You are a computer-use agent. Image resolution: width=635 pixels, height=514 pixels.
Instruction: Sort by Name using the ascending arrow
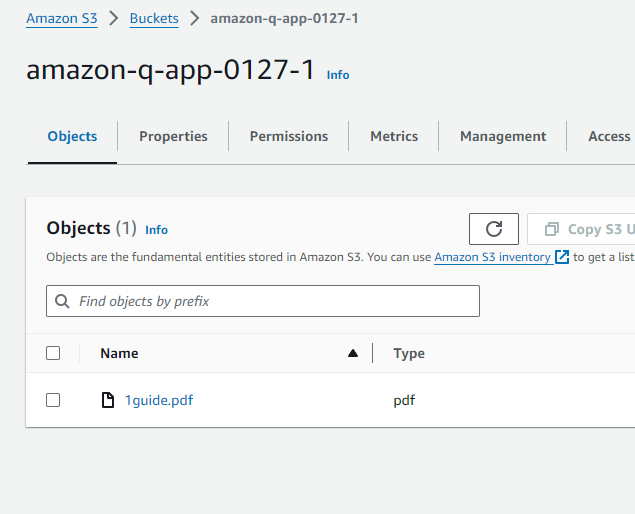[352, 353]
